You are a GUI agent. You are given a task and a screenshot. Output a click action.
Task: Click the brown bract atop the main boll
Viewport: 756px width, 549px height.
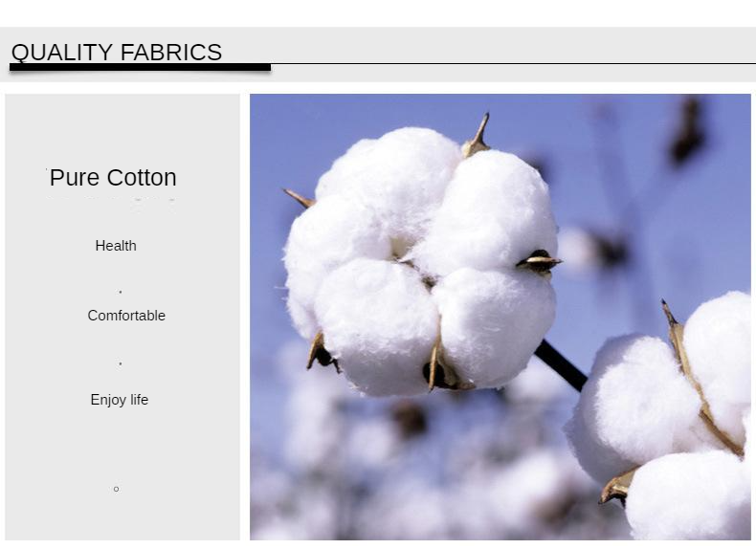(477, 137)
